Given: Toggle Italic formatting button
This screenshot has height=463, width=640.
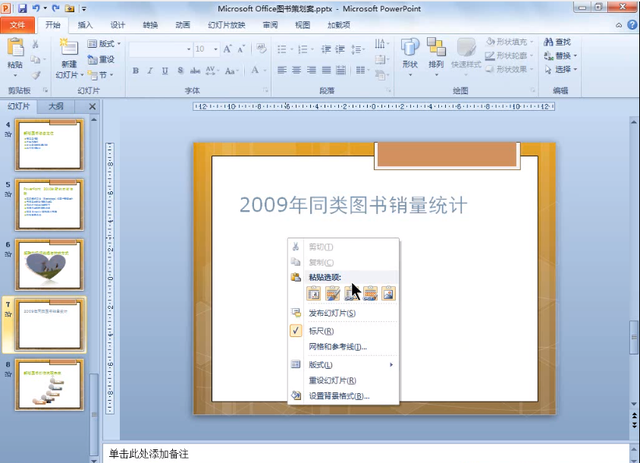Looking at the screenshot, I should tap(150, 70).
